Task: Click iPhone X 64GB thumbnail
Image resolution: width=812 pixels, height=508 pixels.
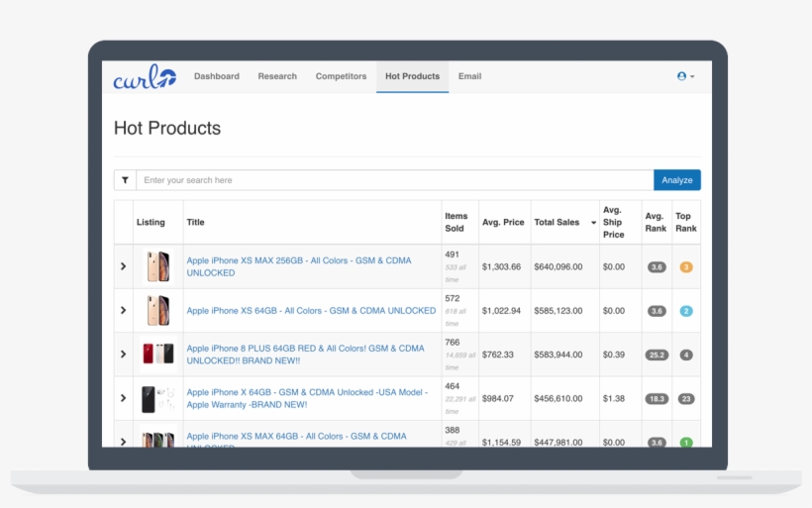Action: (158, 398)
